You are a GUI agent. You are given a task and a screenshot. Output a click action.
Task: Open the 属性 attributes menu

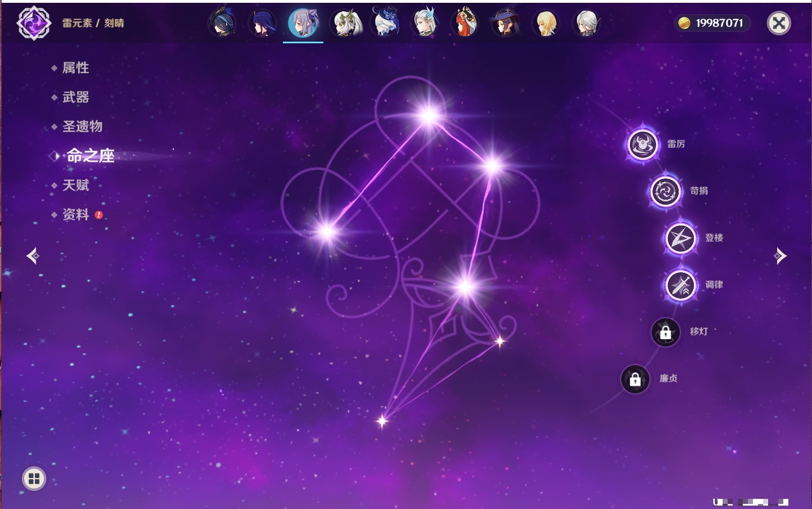tap(75, 68)
